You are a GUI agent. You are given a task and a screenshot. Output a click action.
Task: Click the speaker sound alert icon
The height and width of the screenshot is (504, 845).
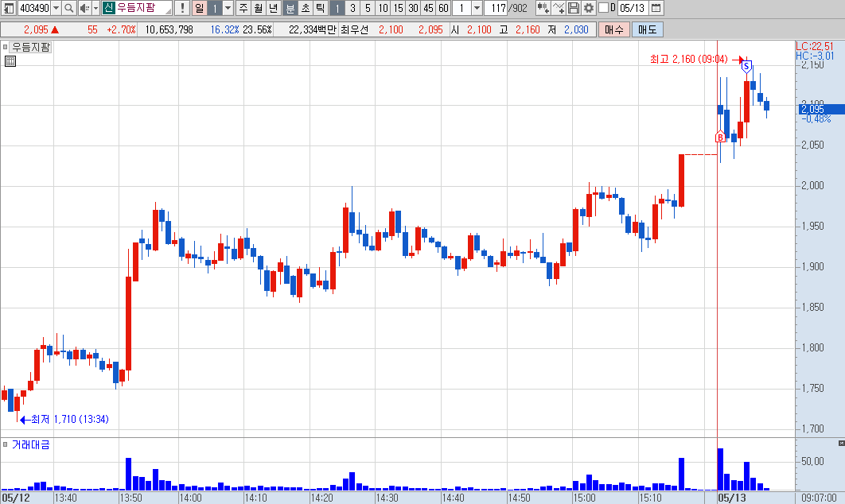coord(84,8)
